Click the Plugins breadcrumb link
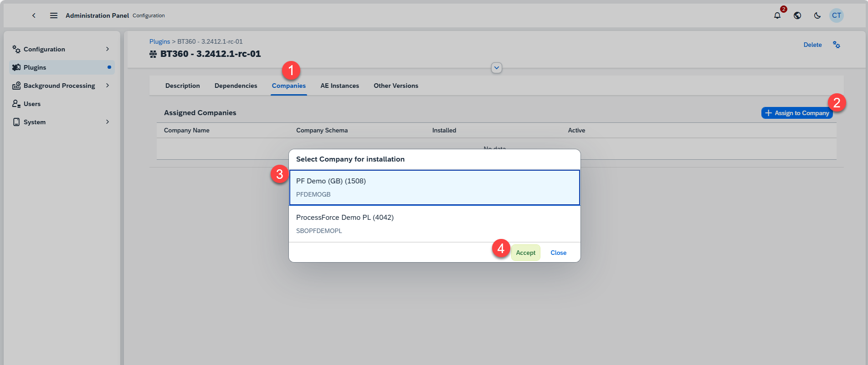 point(159,41)
